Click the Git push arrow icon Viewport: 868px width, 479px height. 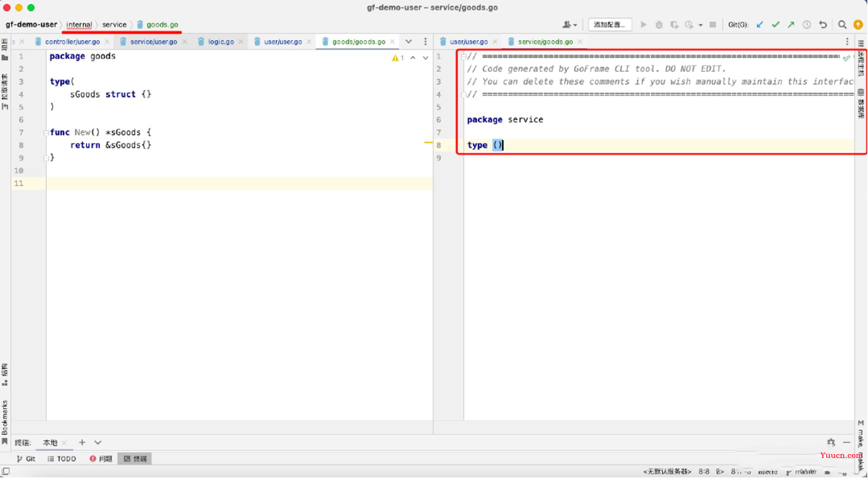pyautogui.click(x=791, y=25)
